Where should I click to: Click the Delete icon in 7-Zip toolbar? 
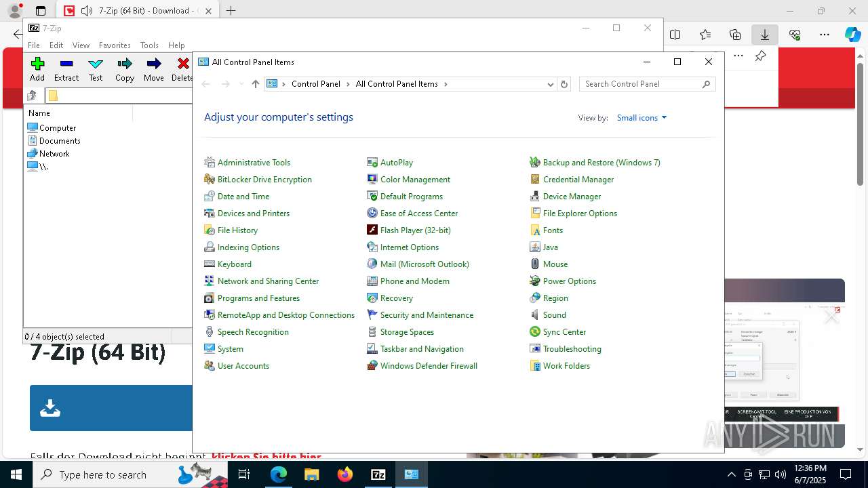(x=183, y=64)
